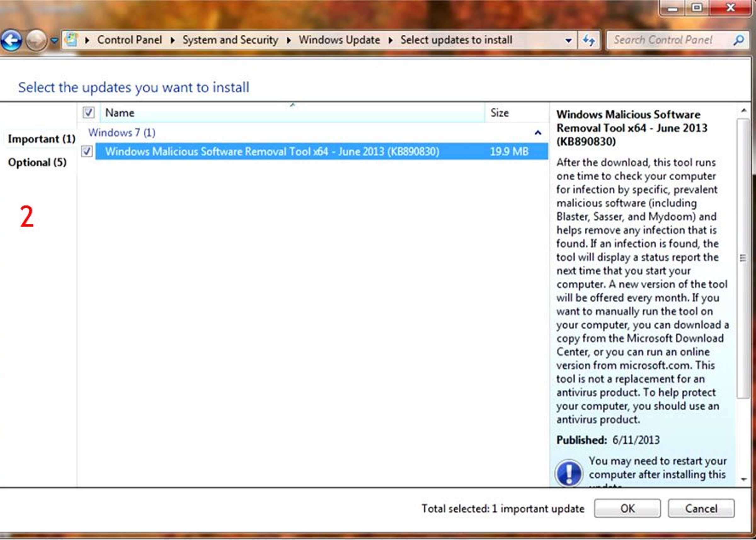This screenshot has width=756, height=540.
Task: Refresh the page with the refresh icon
Action: (x=589, y=41)
